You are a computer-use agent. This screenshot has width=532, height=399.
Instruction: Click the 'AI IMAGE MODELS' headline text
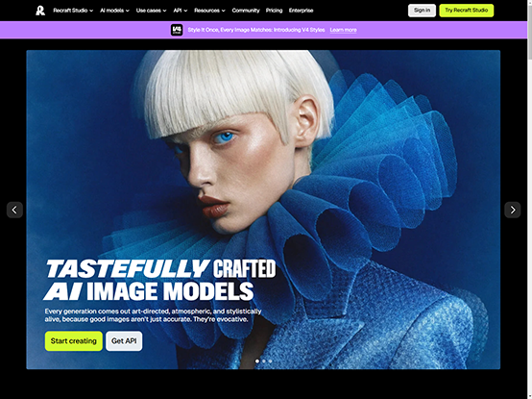149,291
